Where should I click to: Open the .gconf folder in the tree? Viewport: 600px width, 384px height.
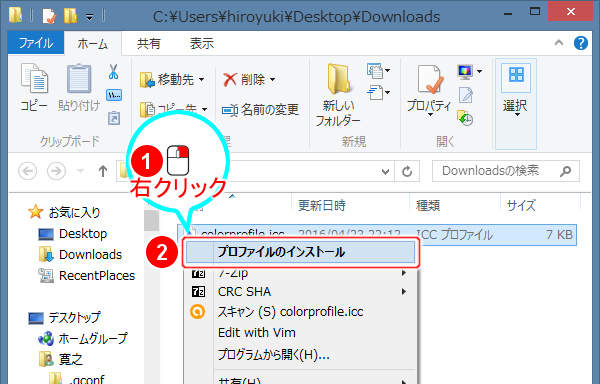tap(77, 379)
